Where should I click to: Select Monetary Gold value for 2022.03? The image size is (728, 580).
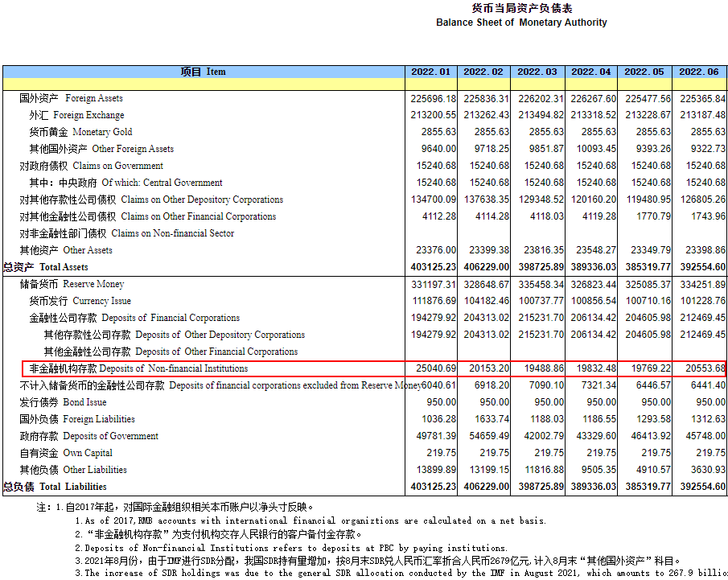pos(546,132)
